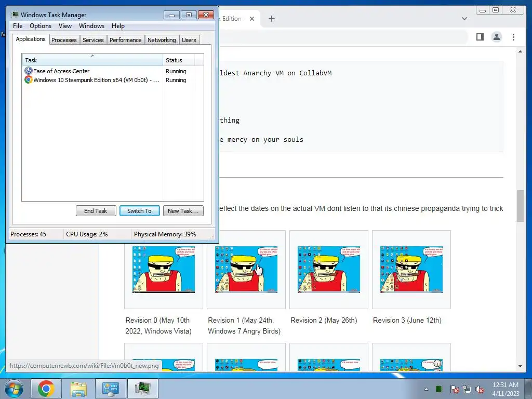The width and height of the screenshot is (532, 399).
Task: Open the Help menu in Task Manager
Action: (118, 26)
